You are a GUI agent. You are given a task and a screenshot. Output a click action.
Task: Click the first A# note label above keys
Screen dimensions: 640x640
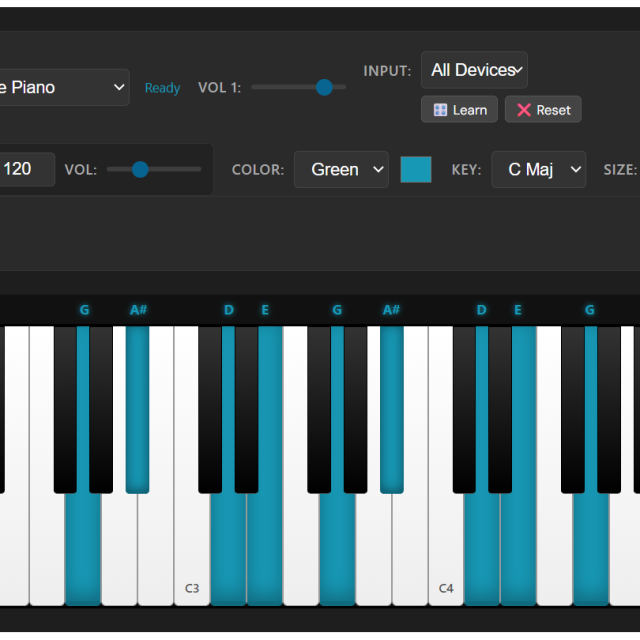point(138,310)
